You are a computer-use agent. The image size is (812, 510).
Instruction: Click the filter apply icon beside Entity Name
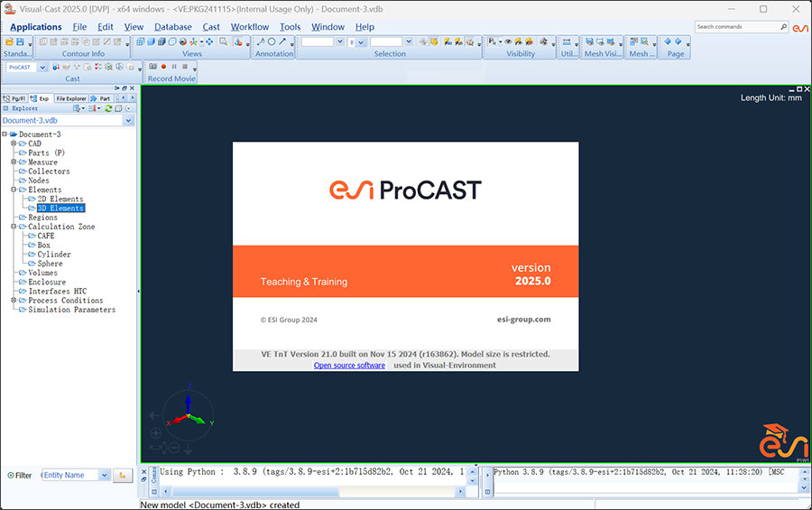(x=123, y=476)
